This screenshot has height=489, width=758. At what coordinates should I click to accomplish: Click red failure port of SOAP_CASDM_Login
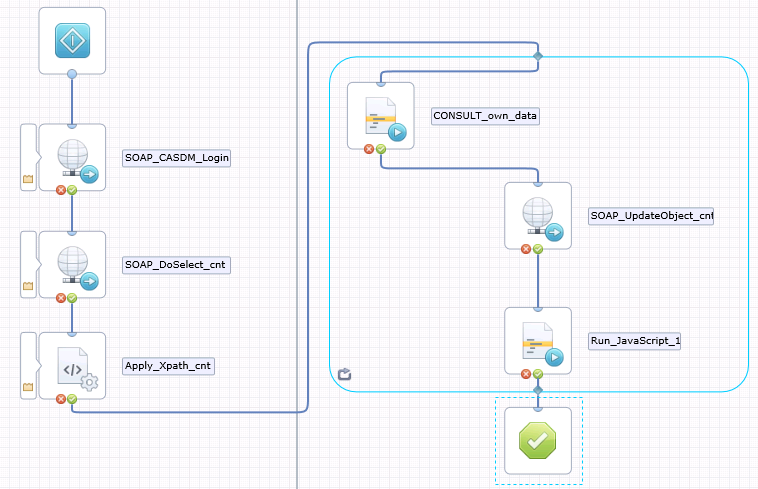tap(61, 190)
